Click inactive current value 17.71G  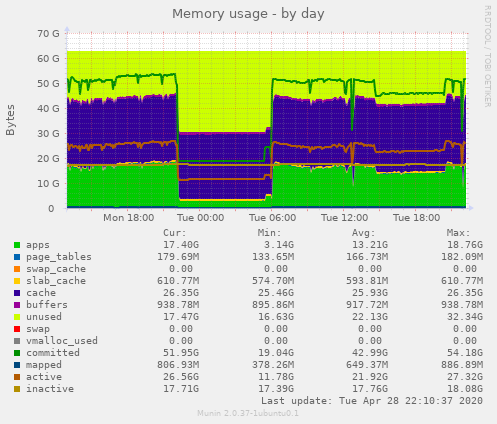181,389
